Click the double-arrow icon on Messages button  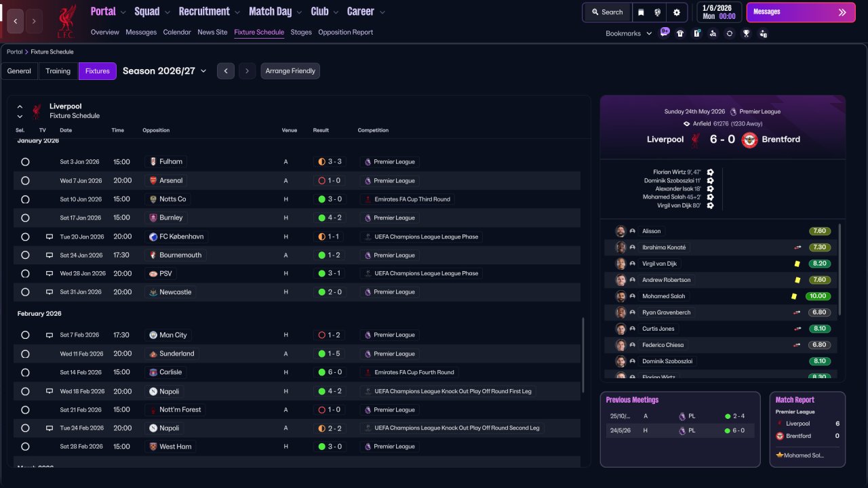(842, 12)
